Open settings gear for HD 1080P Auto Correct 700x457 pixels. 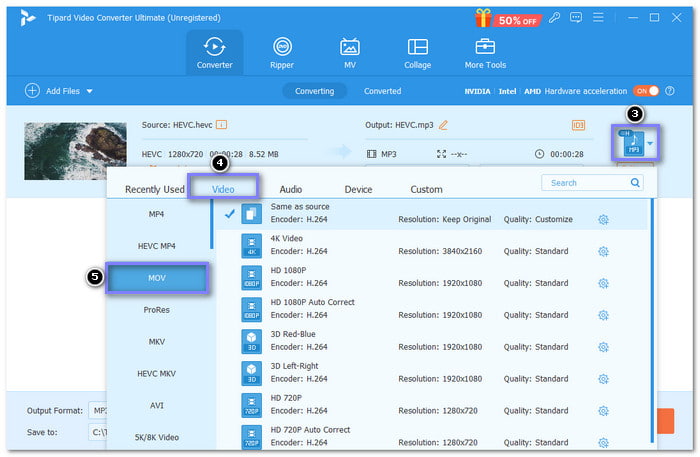[603, 315]
